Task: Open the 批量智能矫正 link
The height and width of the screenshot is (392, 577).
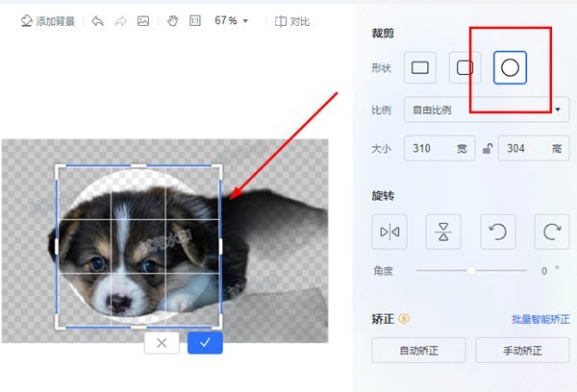Action: pyautogui.click(x=540, y=319)
